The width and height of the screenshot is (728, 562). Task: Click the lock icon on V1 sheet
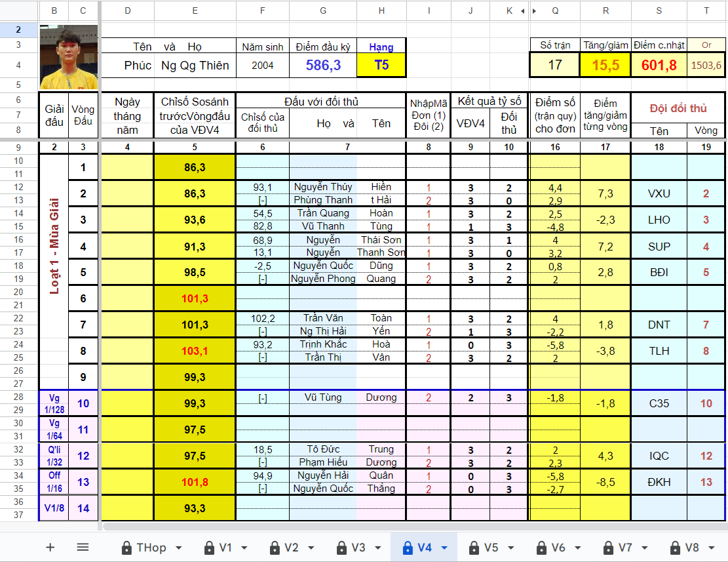click(x=210, y=548)
